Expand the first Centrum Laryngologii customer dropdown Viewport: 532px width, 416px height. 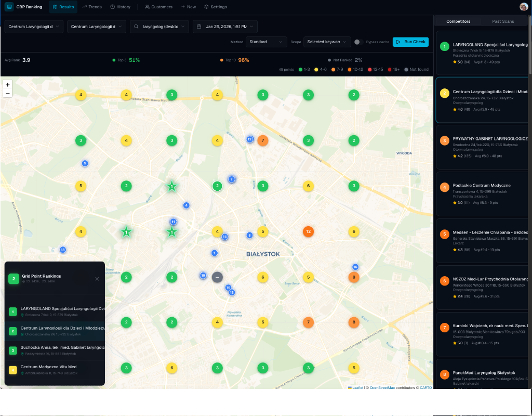(x=34, y=27)
